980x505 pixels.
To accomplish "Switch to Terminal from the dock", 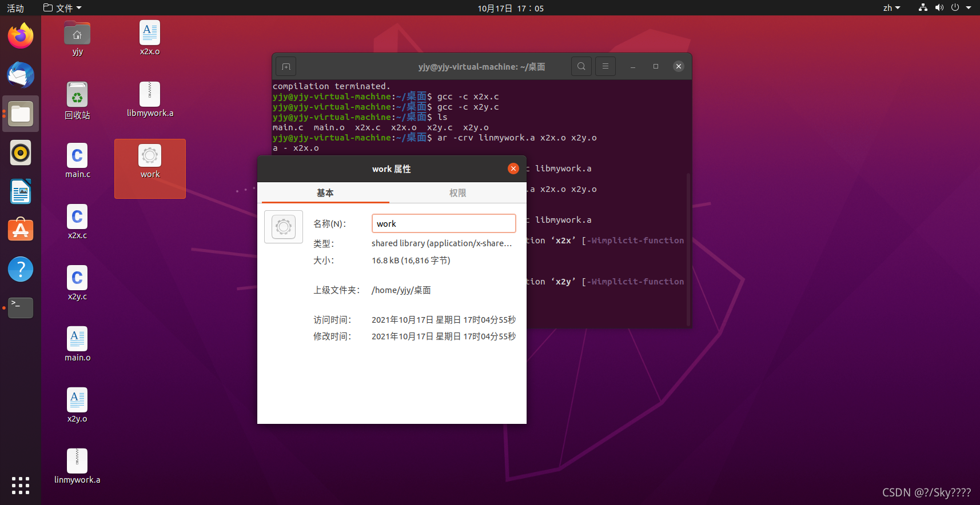I will 21,308.
